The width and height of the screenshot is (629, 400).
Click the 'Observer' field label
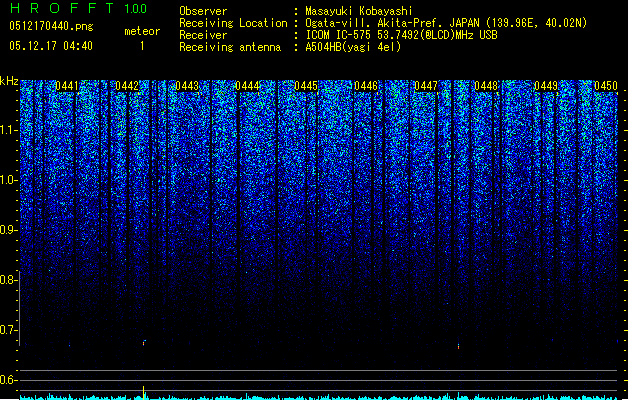(x=203, y=11)
